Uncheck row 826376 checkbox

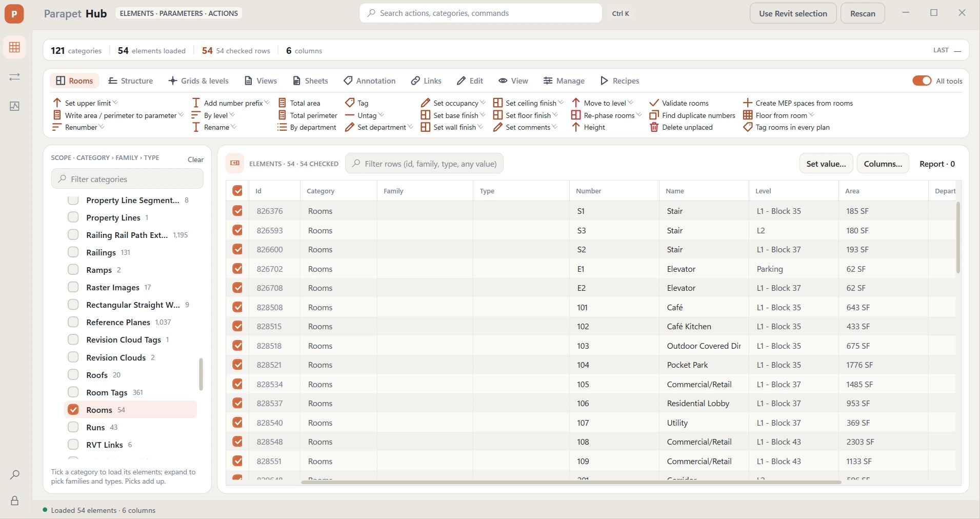coord(237,211)
